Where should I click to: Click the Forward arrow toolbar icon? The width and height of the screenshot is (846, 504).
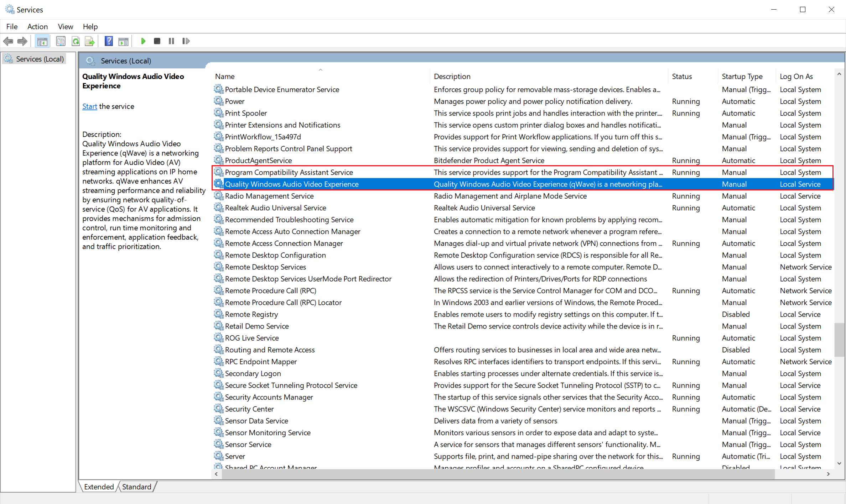22,41
